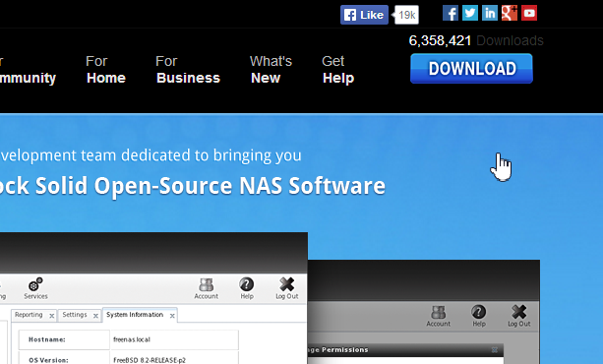Click the freenas.local hostname value

point(132,339)
